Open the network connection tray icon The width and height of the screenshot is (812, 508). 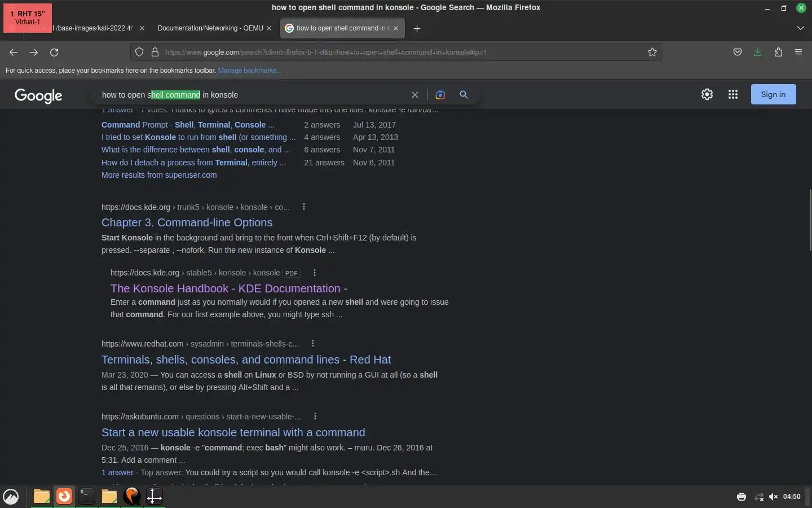tap(759, 497)
